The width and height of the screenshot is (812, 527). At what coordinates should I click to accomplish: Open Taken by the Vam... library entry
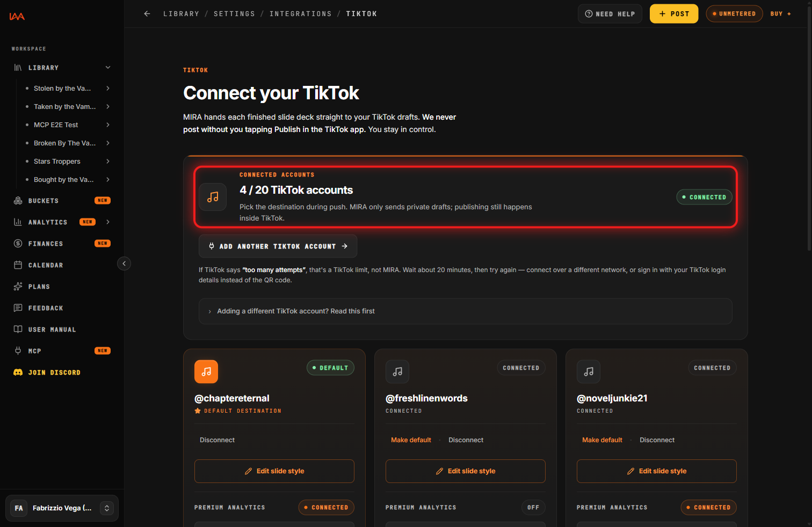click(65, 107)
